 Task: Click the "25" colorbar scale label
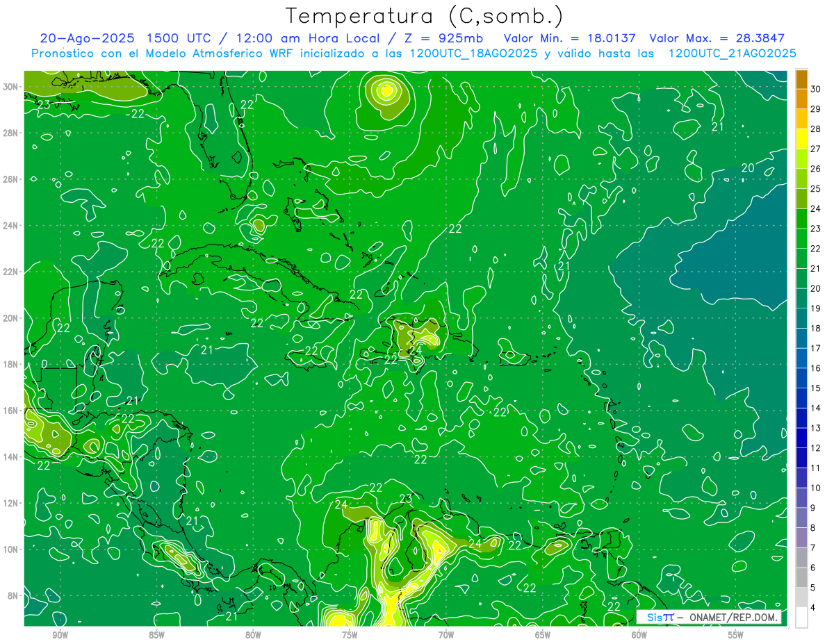815,188
